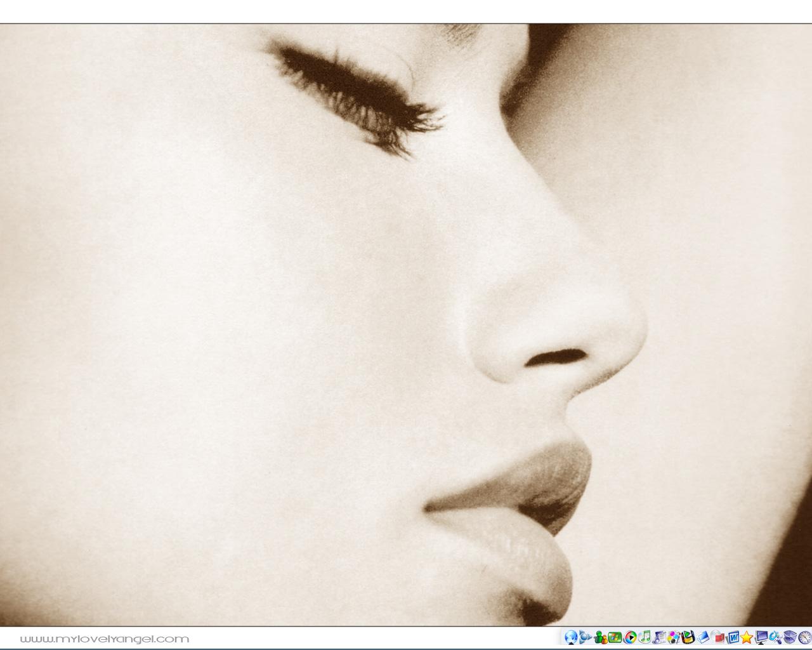Screen dimensions: 812x650
Task: Click the blue orb with arrows icon
Action: (585, 637)
